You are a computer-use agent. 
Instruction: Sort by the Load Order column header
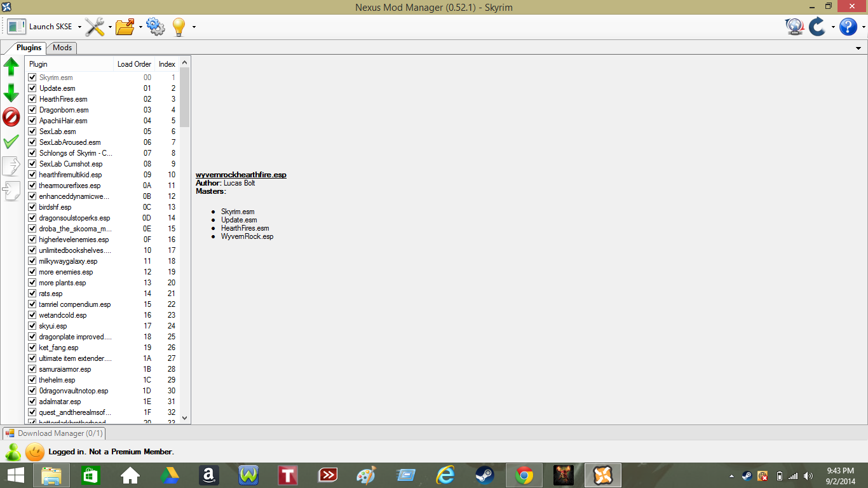tap(134, 64)
